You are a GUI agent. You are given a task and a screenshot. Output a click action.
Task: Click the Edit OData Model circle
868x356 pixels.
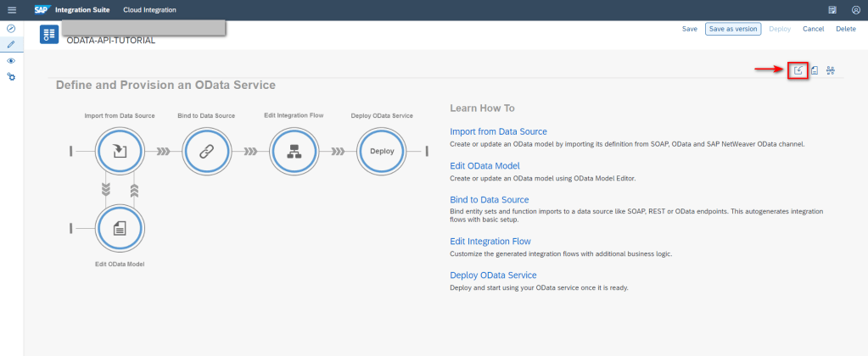point(120,227)
